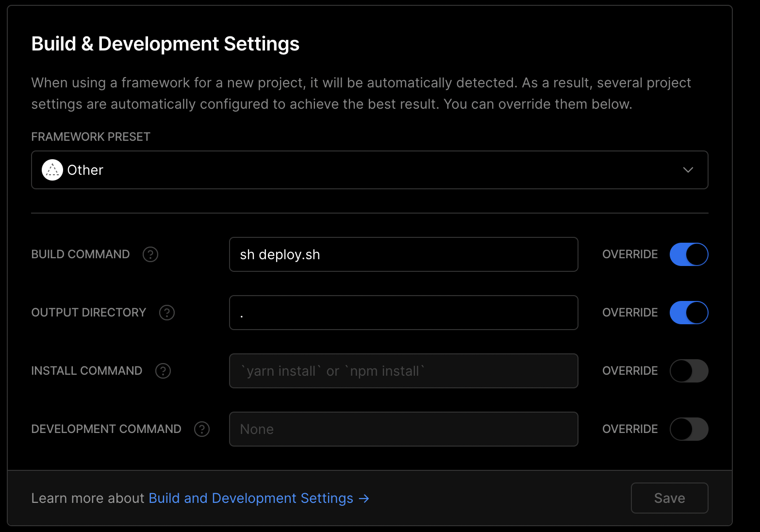Click the sh deploy.sh build command field
Viewport: 760px width, 532px height.
coord(403,254)
